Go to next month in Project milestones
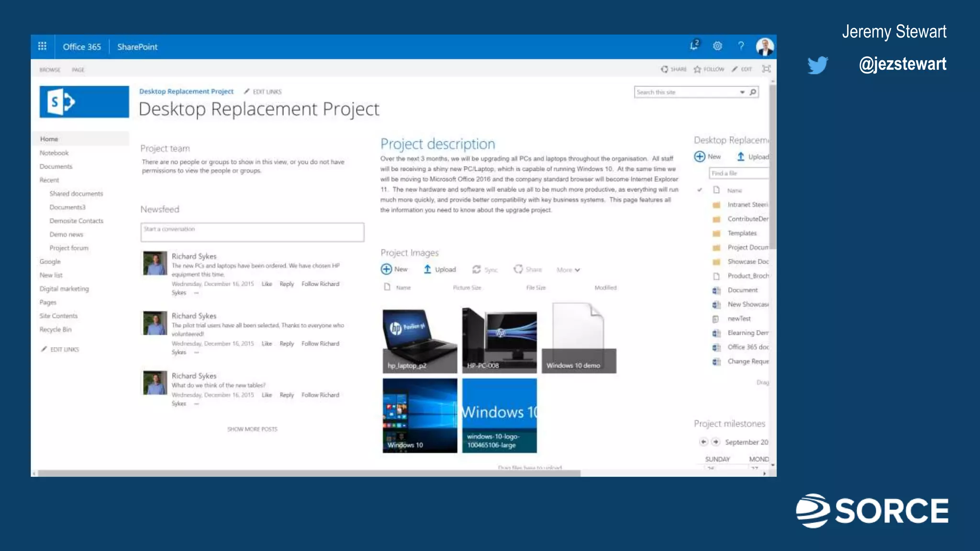The image size is (980, 551). (x=715, y=442)
